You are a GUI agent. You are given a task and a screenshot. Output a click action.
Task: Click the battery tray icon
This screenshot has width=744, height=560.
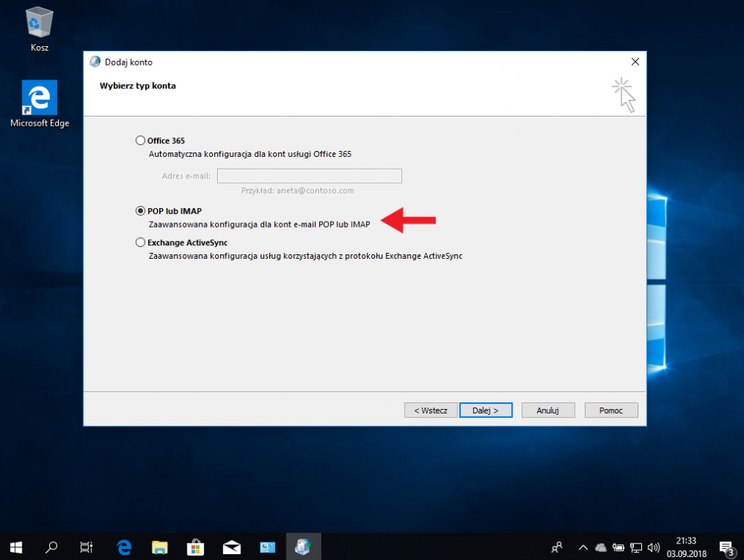point(618,547)
